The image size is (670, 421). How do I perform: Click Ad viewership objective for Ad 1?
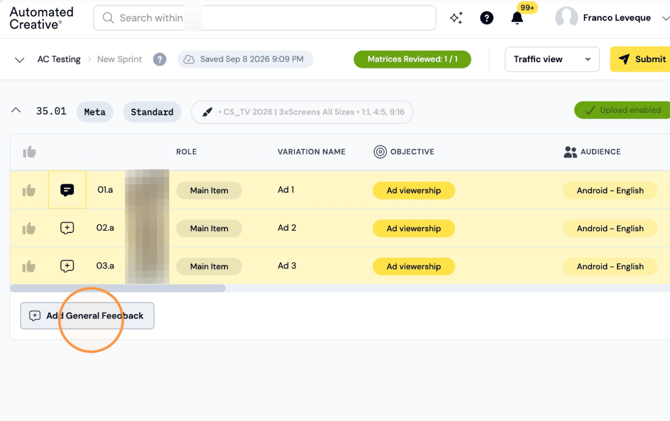(x=414, y=190)
